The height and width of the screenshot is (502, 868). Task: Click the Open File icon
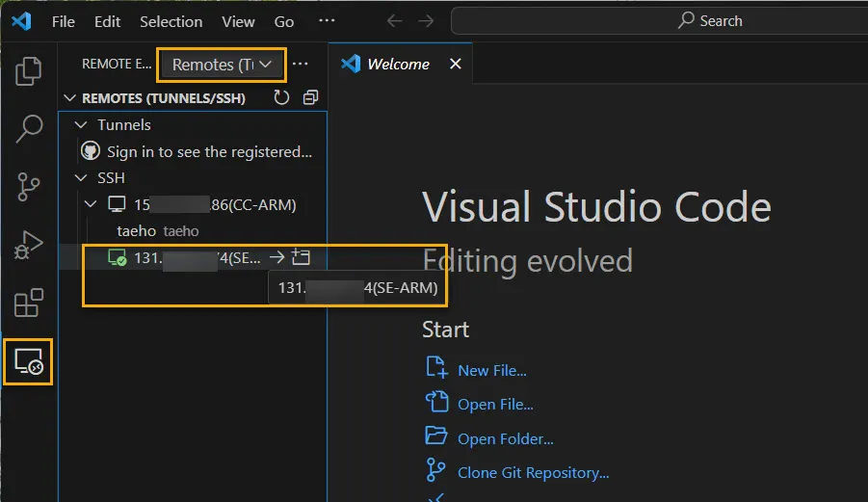click(x=436, y=402)
